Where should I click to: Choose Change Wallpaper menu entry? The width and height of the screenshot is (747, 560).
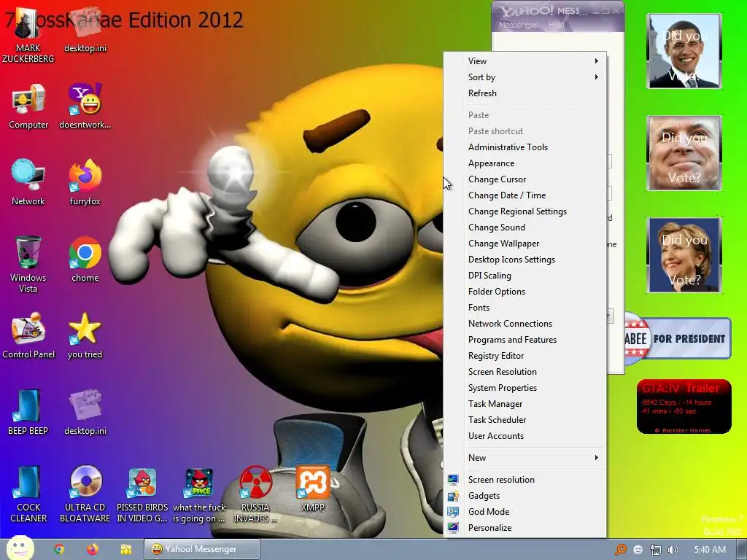click(525, 244)
